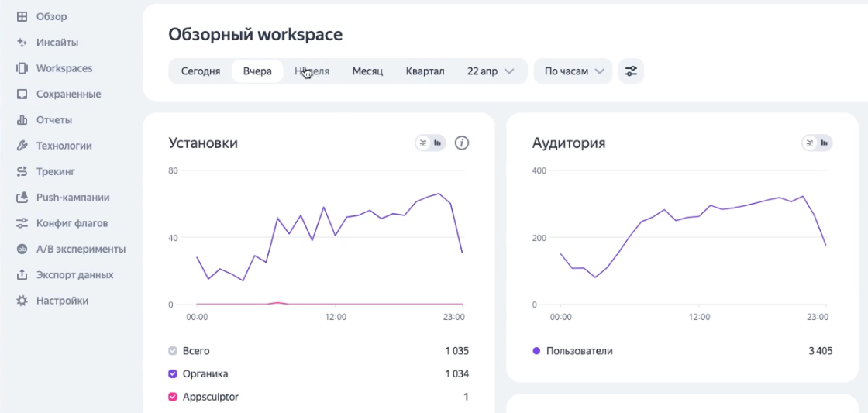Screen dimensions: 868x413
Task: Select the Квартал period tab
Action: click(x=425, y=71)
